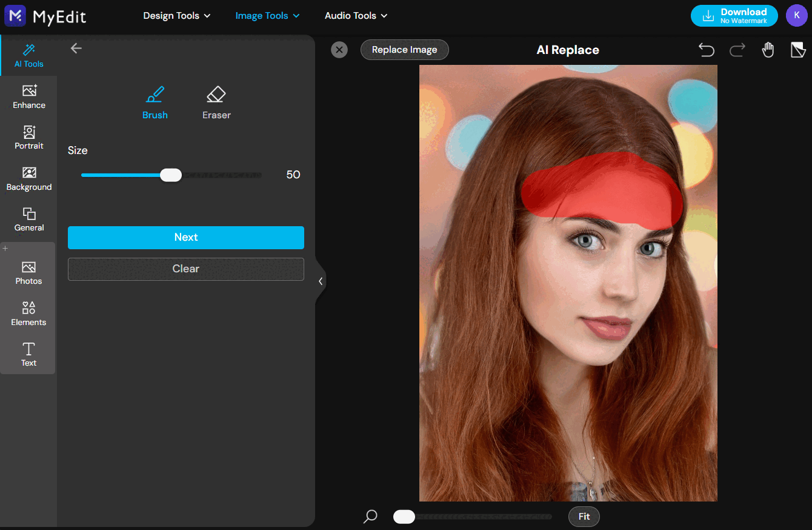Open the Elements panel

click(x=28, y=314)
